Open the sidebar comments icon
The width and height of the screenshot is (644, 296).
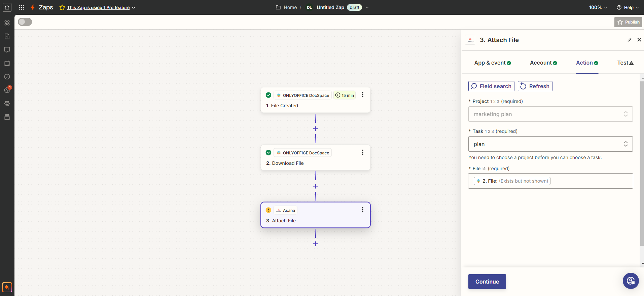[x=7, y=50]
